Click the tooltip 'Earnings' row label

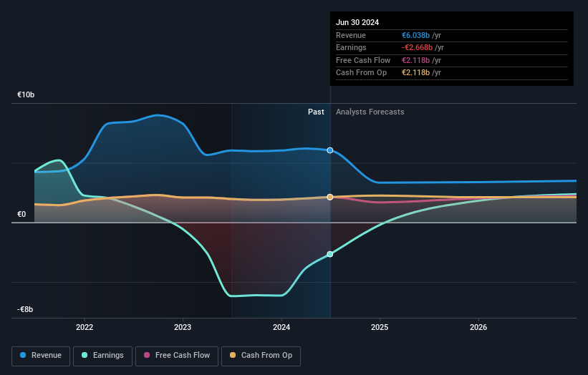(351, 47)
